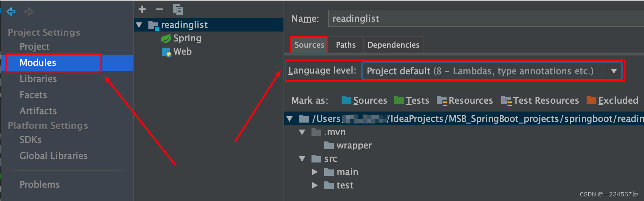Switch to the Dependencies tab
The width and height of the screenshot is (644, 201).
(393, 45)
